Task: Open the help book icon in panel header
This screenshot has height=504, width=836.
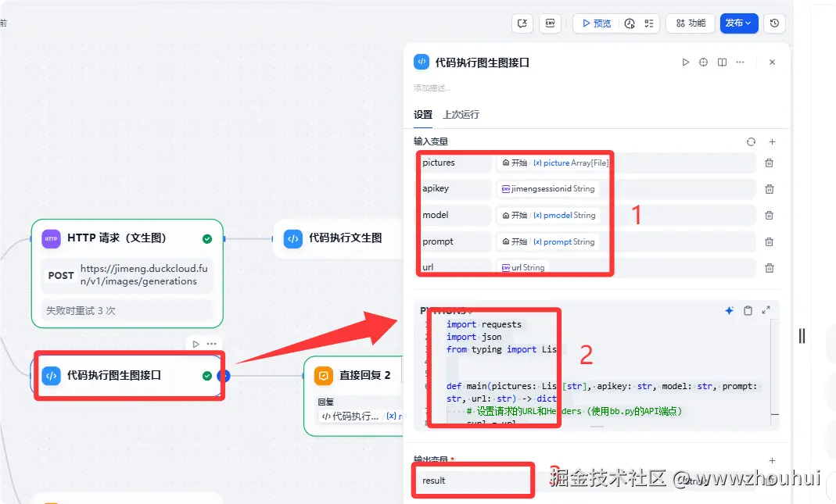Action: point(722,63)
